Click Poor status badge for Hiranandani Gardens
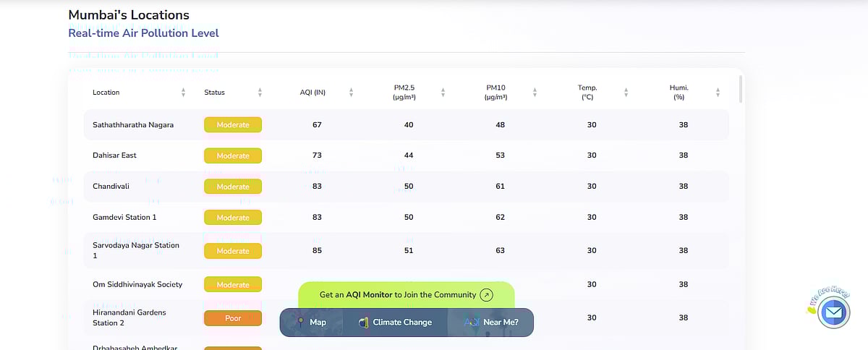Image resolution: width=868 pixels, height=350 pixels. 233,318
